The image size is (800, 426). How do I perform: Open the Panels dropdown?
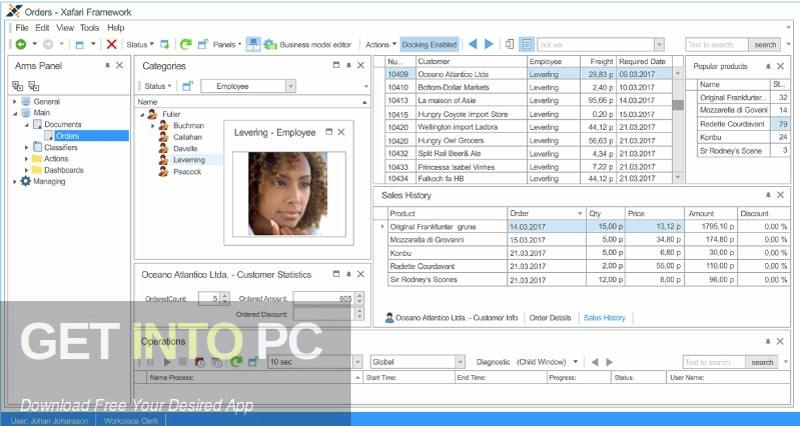[227, 44]
